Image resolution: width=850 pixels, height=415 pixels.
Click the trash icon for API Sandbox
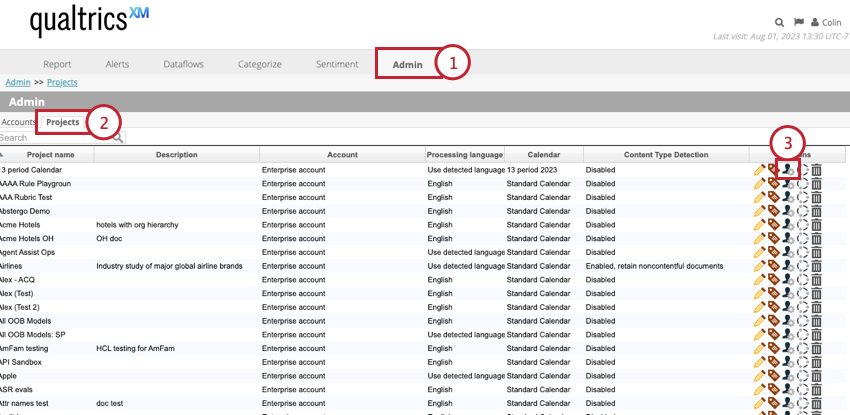coord(816,364)
